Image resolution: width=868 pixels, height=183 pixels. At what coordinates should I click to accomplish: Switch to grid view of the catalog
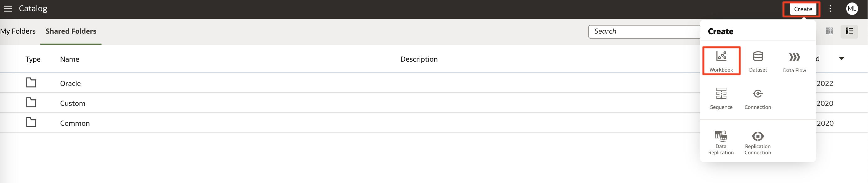click(x=829, y=31)
